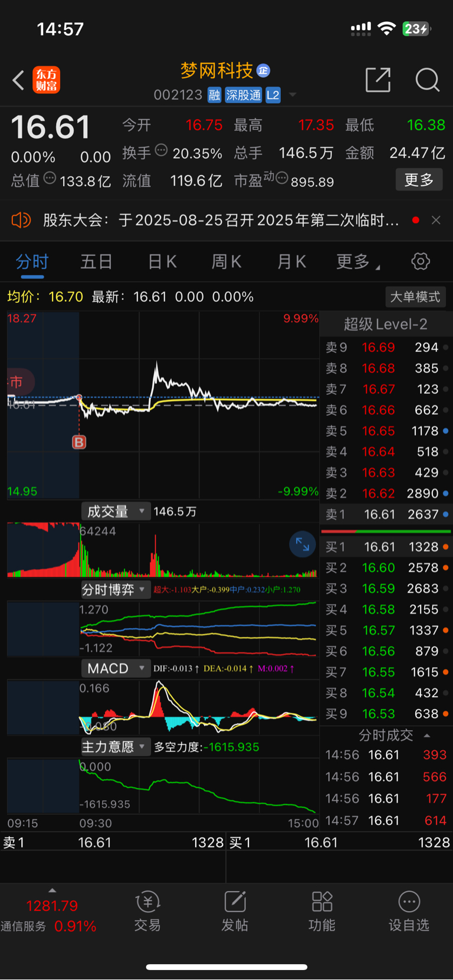Viewport: 453px width, 980px height.
Task: Tap the battery indicator in status bar
Action: click(416, 28)
